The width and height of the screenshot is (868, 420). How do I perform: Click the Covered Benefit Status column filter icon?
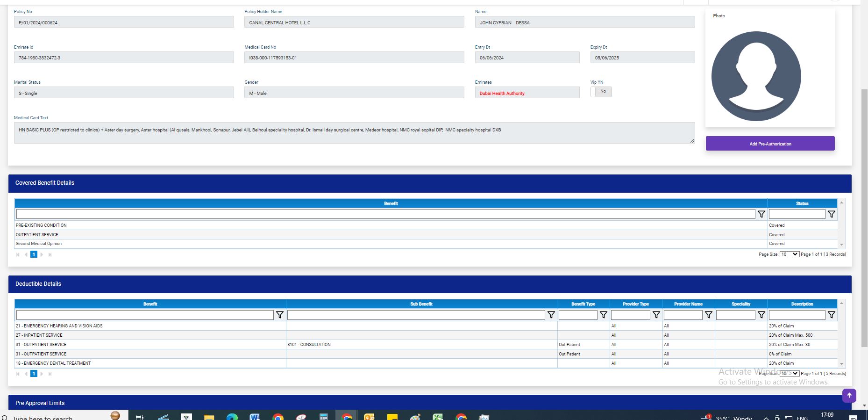tap(831, 214)
